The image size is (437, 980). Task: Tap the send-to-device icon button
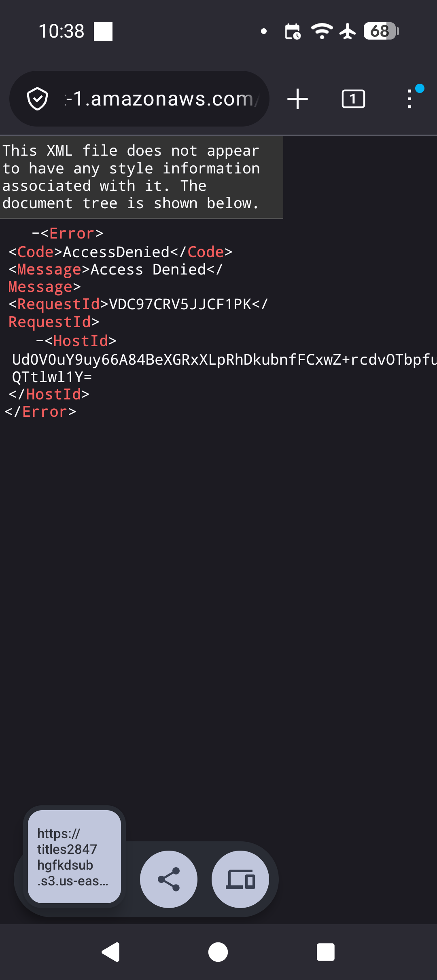(x=240, y=879)
